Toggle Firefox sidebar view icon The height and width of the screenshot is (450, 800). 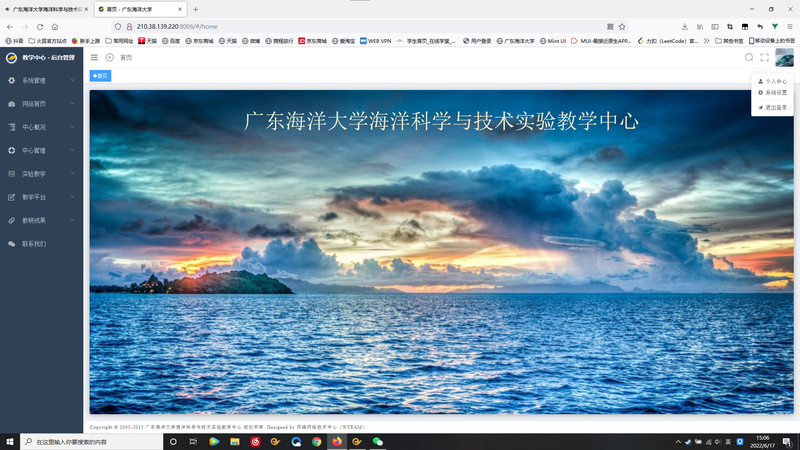(x=715, y=27)
